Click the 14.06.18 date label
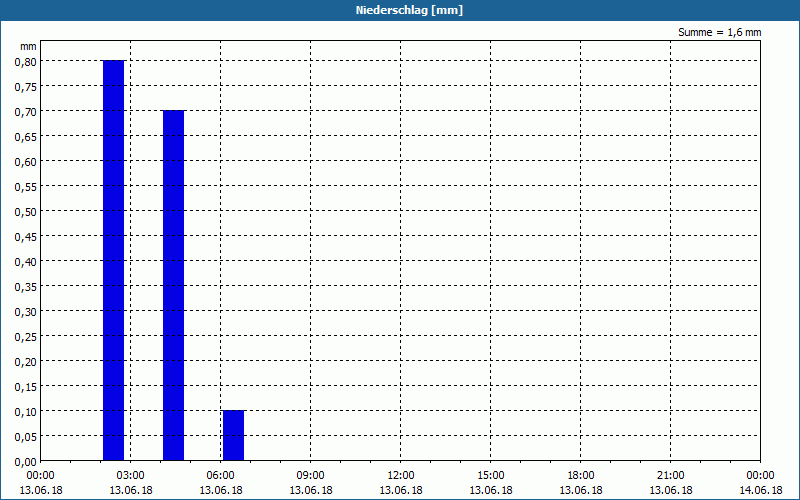 pyautogui.click(x=760, y=490)
